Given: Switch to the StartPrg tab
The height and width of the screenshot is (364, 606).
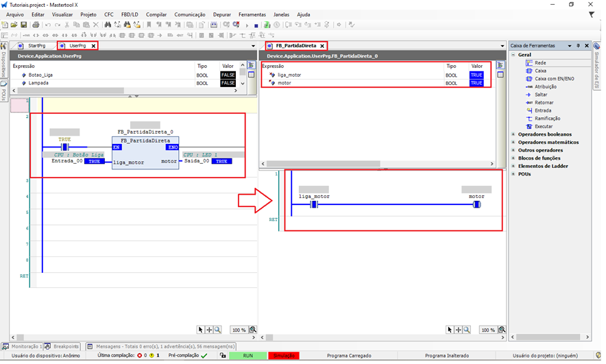Looking at the screenshot, I should pyautogui.click(x=36, y=46).
